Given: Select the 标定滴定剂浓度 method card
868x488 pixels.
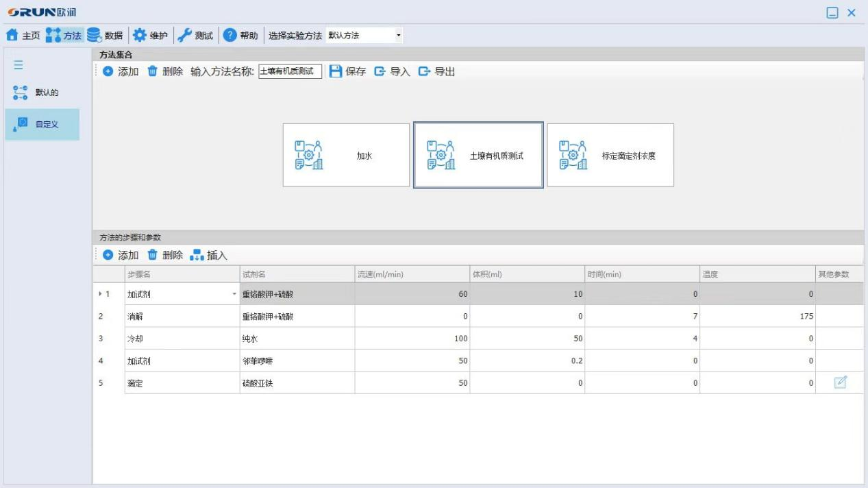Looking at the screenshot, I should tap(610, 155).
